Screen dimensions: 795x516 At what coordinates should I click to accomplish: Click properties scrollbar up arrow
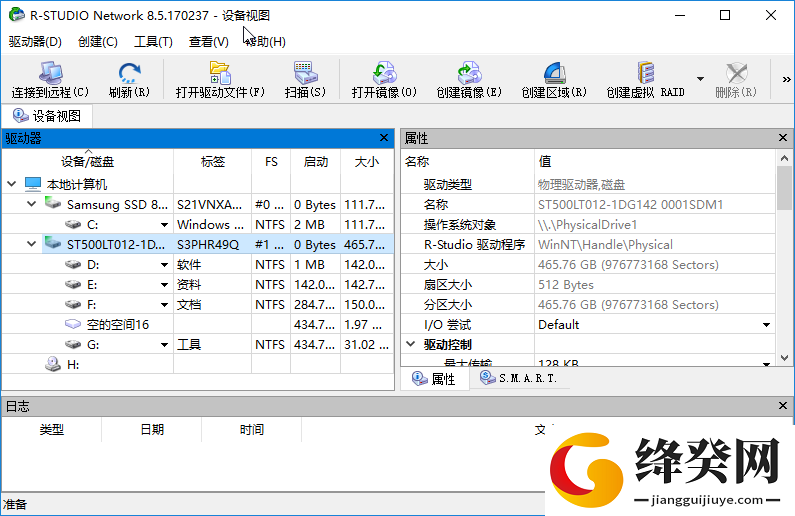pyautogui.click(x=784, y=158)
